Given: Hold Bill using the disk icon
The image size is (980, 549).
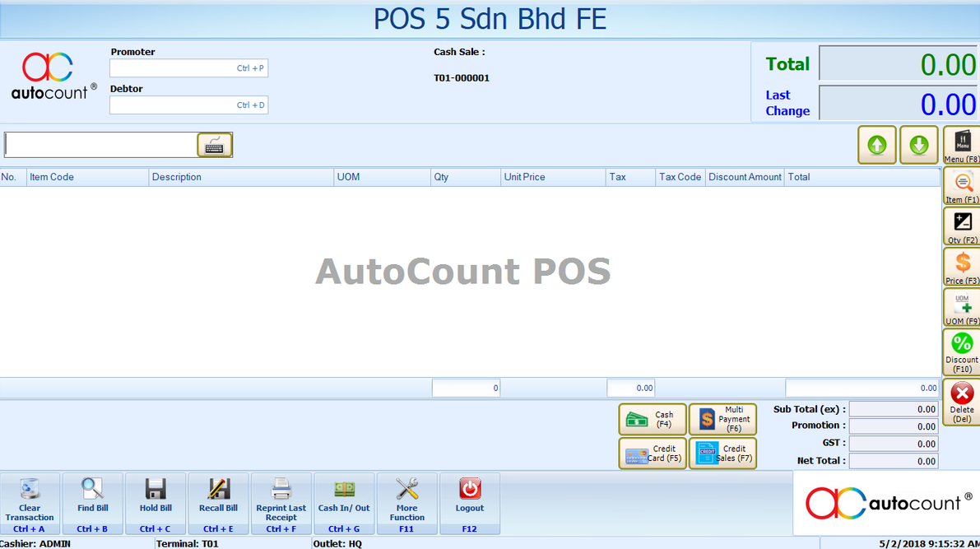Looking at the screenshot, I should click(x=156, y=504).
